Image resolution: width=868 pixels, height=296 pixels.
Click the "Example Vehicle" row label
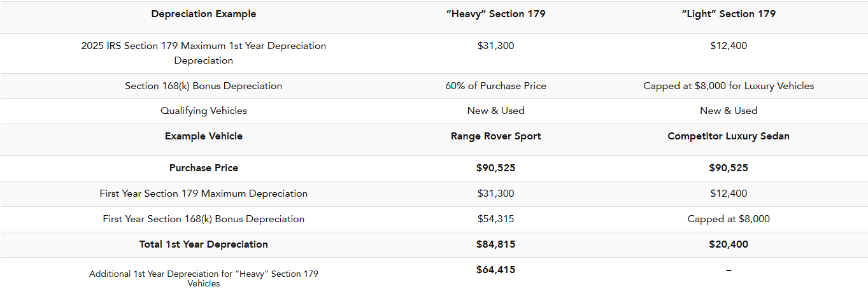[203, 136]
